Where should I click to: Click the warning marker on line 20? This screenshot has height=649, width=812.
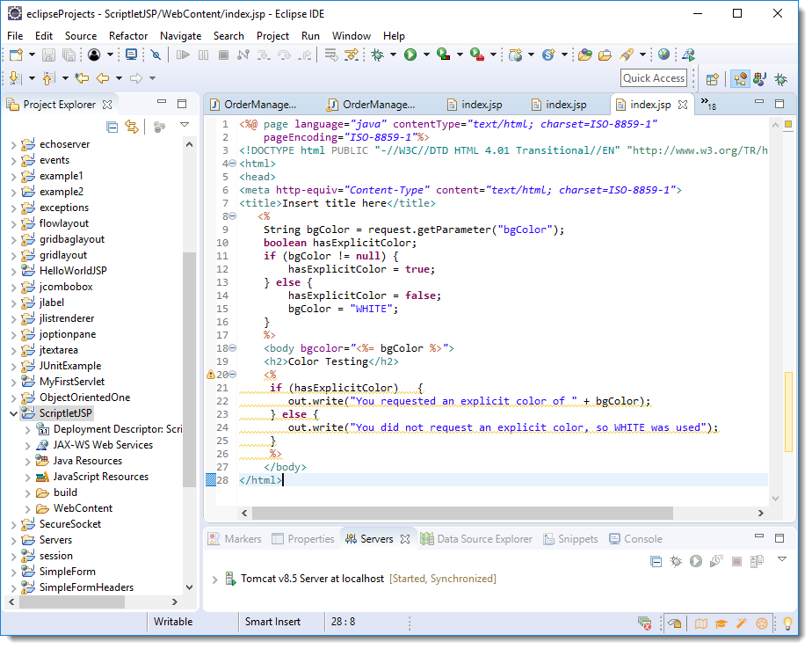click(x=211, y=375)
